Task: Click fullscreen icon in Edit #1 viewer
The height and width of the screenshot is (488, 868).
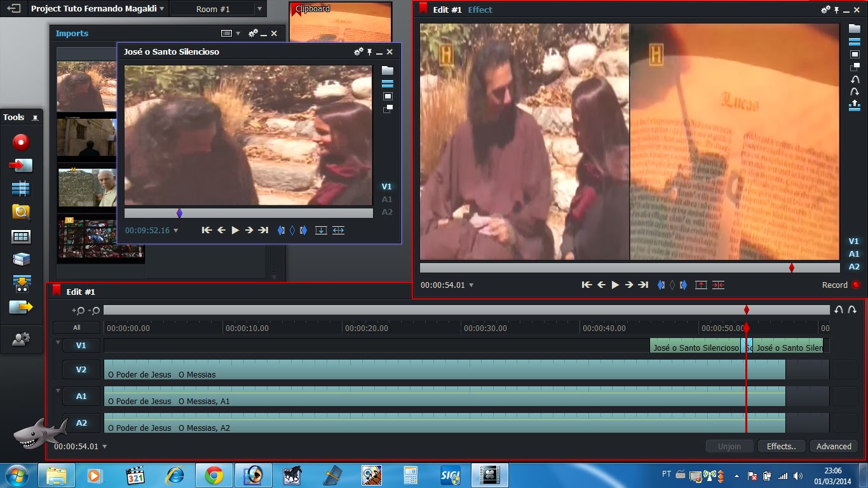Action: coord(855,54)
